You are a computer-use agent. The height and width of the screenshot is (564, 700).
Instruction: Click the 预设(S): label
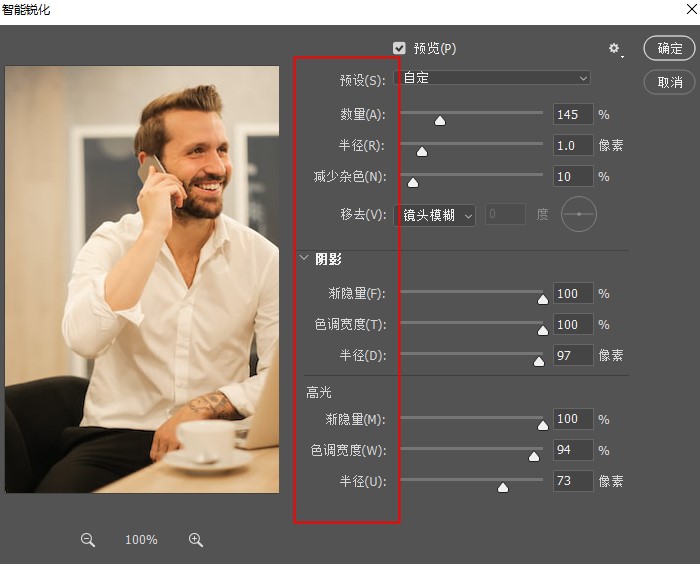362,80
